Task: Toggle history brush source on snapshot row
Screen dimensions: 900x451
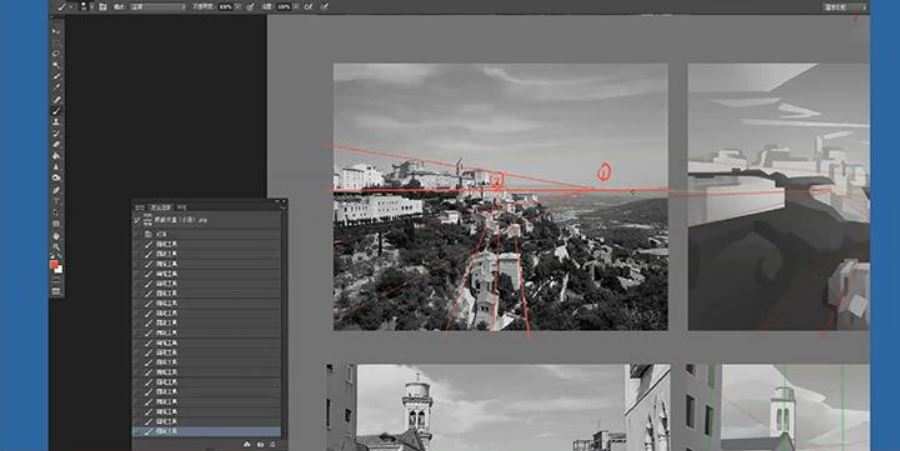Action: pos(138,218)
